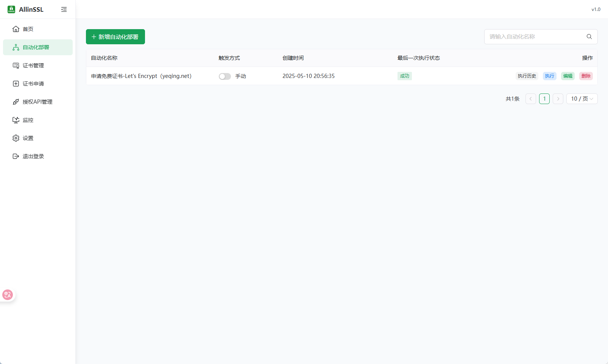Click the 自动化名称 column header
Screen dimensions: 608x364
point(104,58)
